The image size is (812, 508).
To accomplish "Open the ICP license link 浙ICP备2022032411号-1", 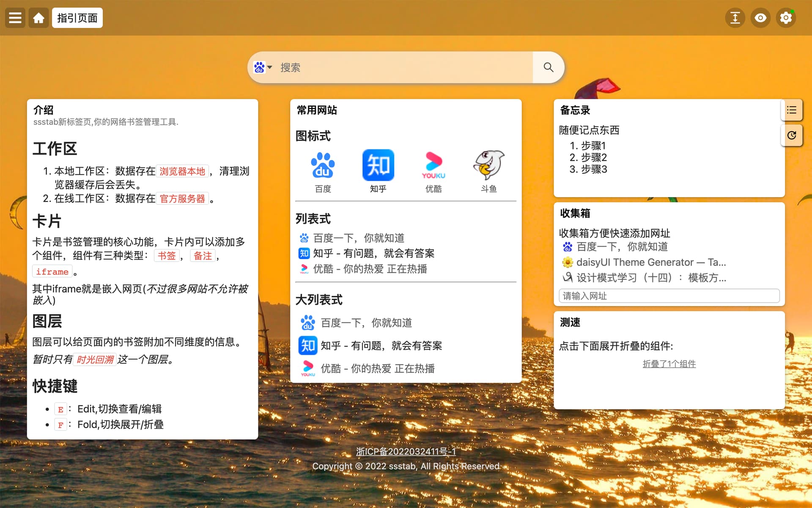I will pyautogui.click(x=406, y=451).
